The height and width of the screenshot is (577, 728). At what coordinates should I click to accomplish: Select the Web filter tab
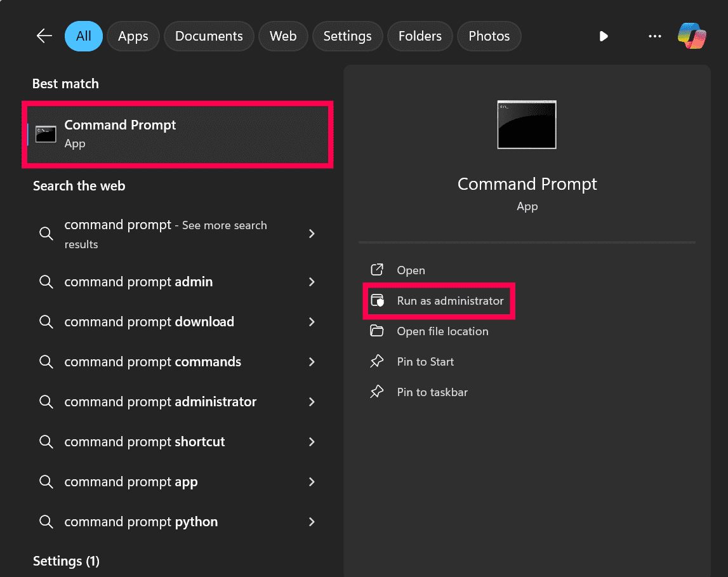283,36
